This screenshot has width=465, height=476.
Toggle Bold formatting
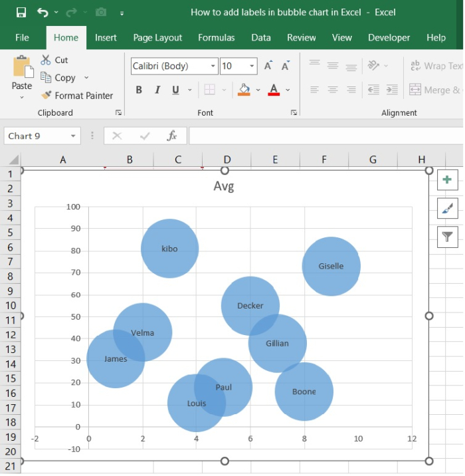point(139,90)
